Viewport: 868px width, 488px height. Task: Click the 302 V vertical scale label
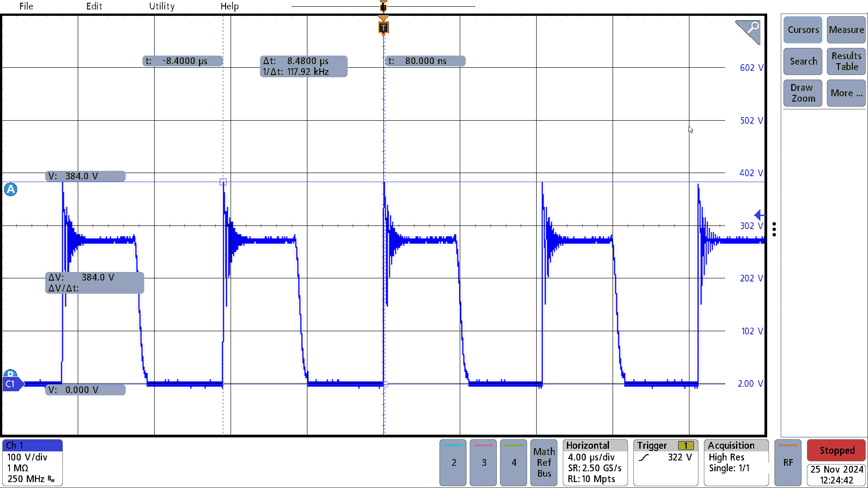coord(751,226)
